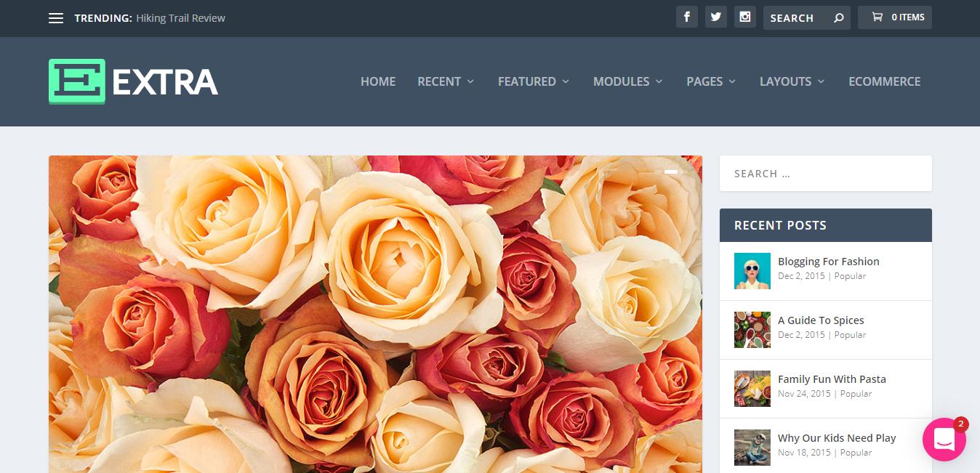Click the sidebar Search input field
This screenshot has height=473, width=980.
click(826, 174)
